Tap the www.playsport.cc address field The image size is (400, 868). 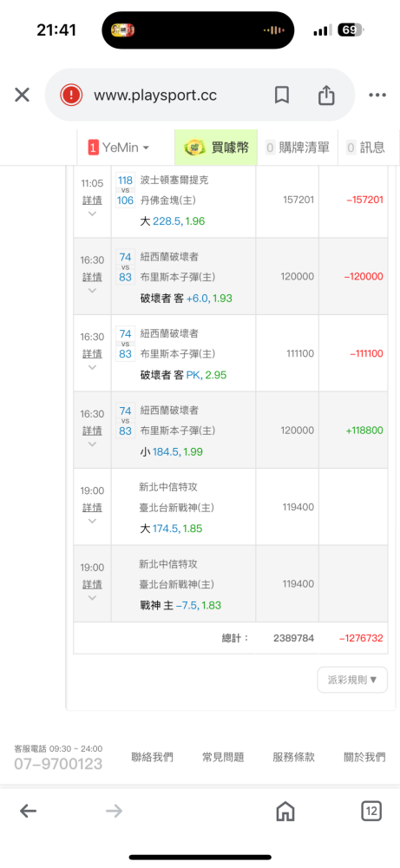coord(155,95)
